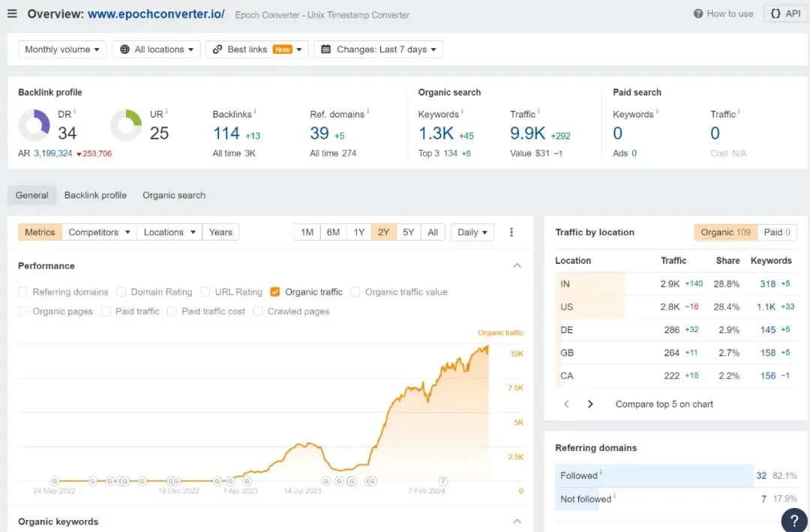Screen dimensions: 810x532
Task: Switch to Paid traffic by location
Action: tap(777, 232)
